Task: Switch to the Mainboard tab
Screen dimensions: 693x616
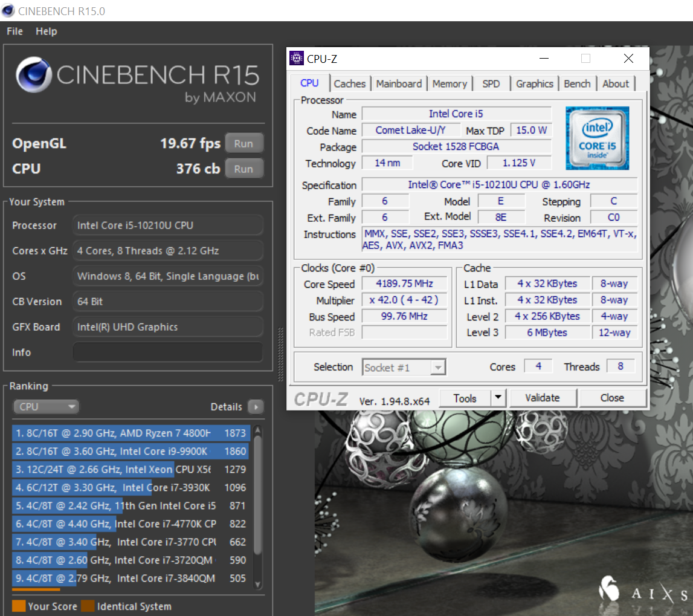Action: (399, 83)
